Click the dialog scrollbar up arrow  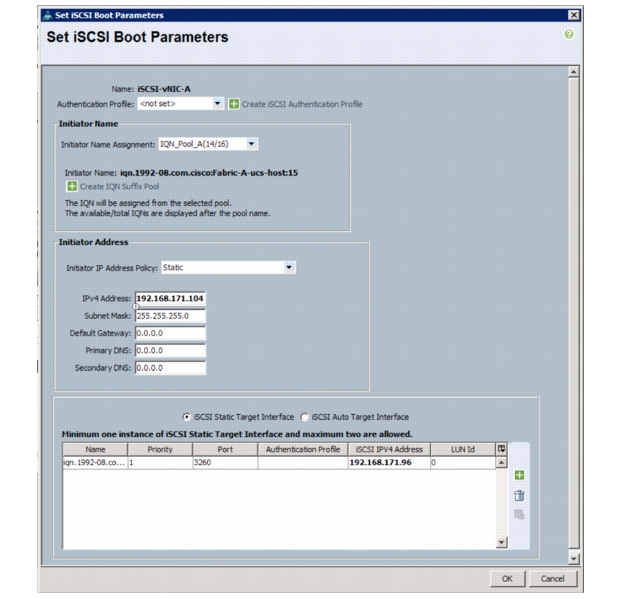tap(573, 72)
